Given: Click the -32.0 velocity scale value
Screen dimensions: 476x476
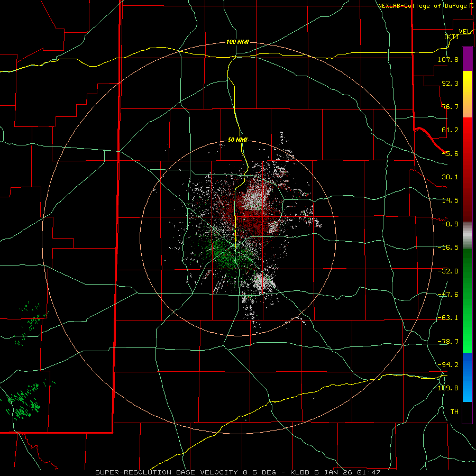Looking at the screenshot, I should pos(448,271).
